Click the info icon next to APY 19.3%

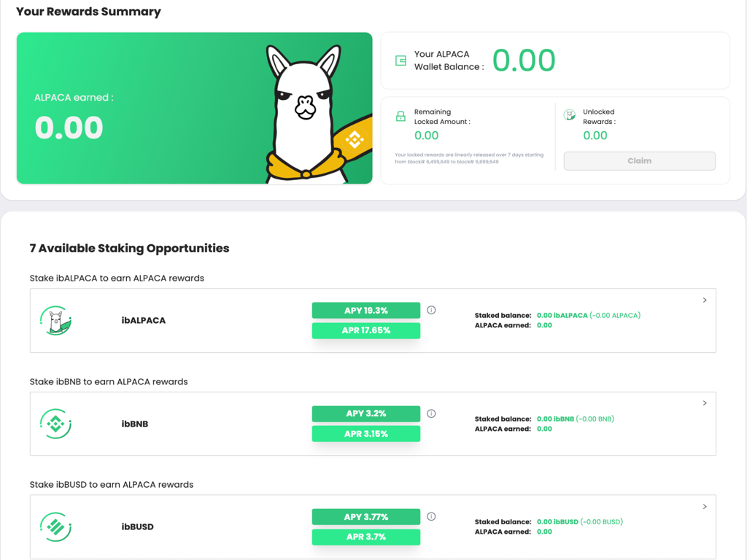431,310
